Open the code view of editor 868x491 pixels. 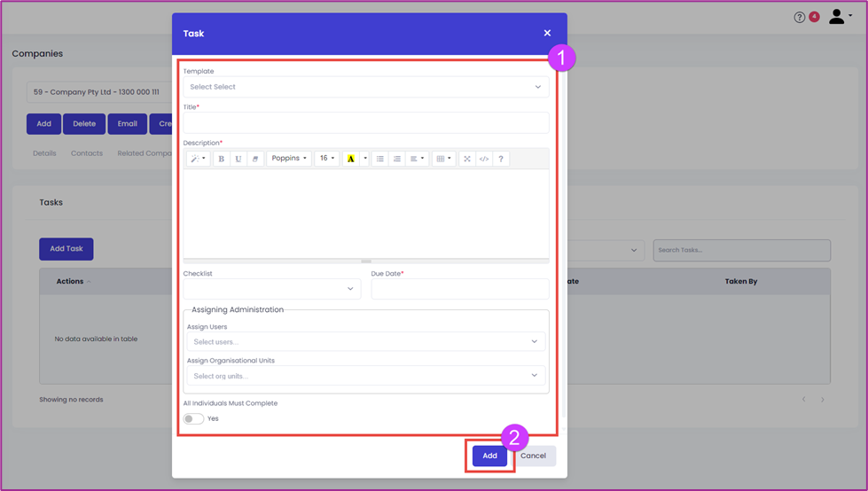[x=484, y=159]
